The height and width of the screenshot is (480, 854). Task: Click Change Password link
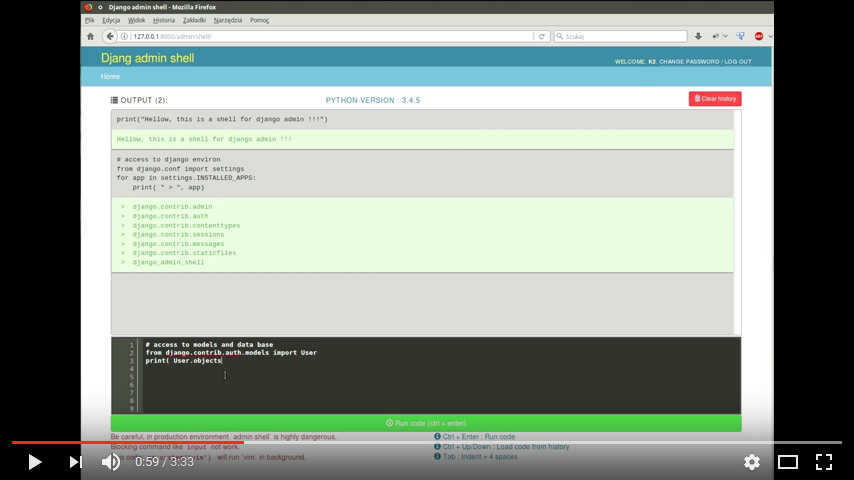click(x=689, y=62)
